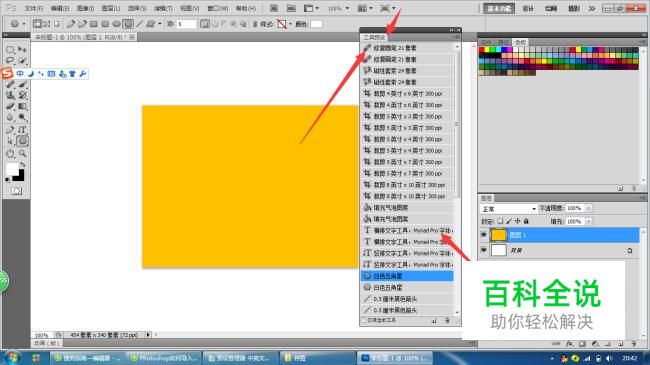Reset default black and white colors

[7, 180]
